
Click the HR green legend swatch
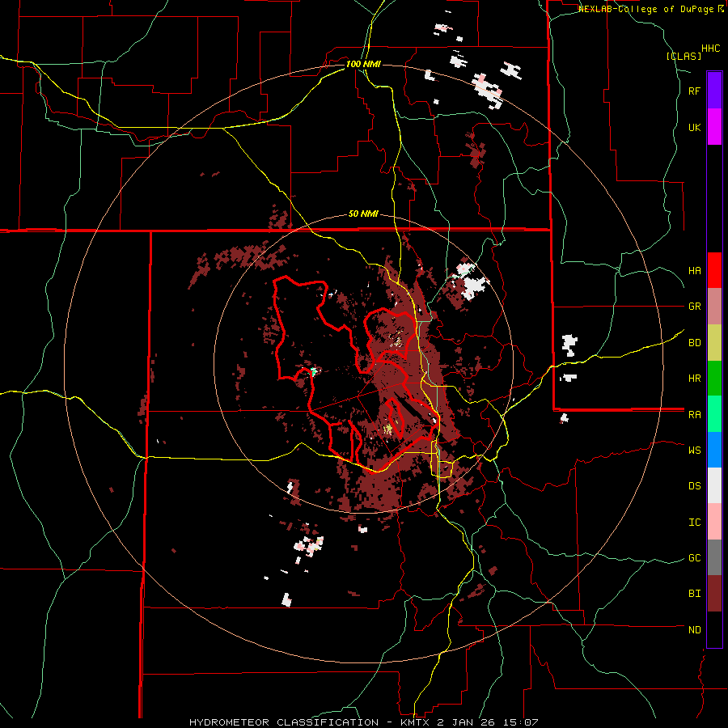point(714,379)
